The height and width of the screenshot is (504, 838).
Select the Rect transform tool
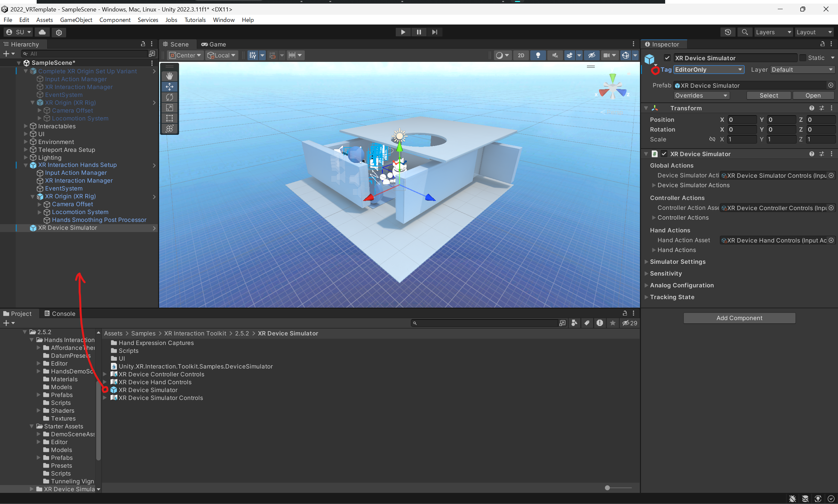(x=170, y=118)
